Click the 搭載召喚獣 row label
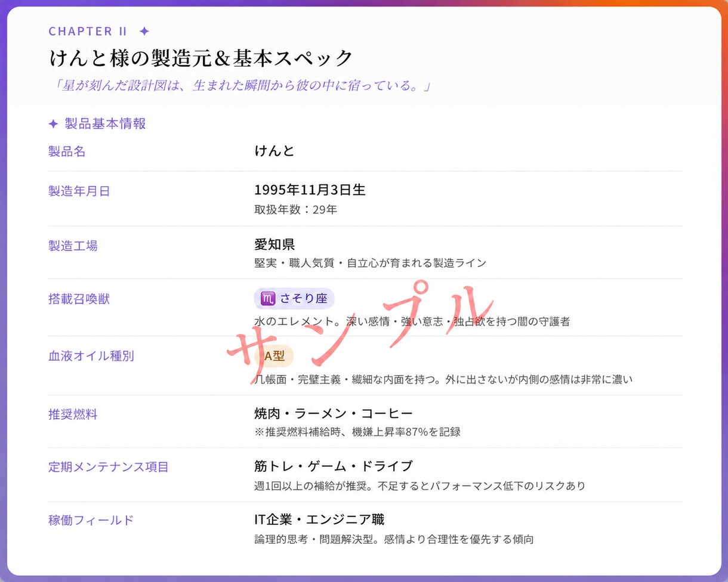This screenshot has height=582, width=728. (79, 299)
